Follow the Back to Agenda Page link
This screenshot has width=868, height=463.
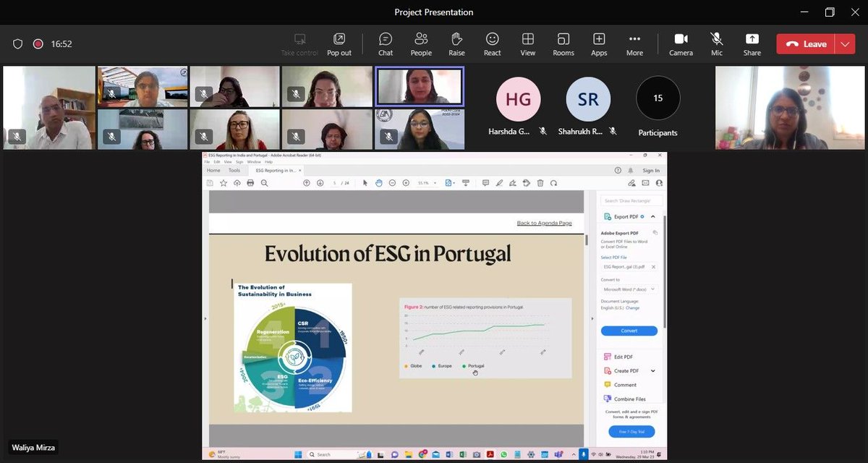[x=544, y=223]
